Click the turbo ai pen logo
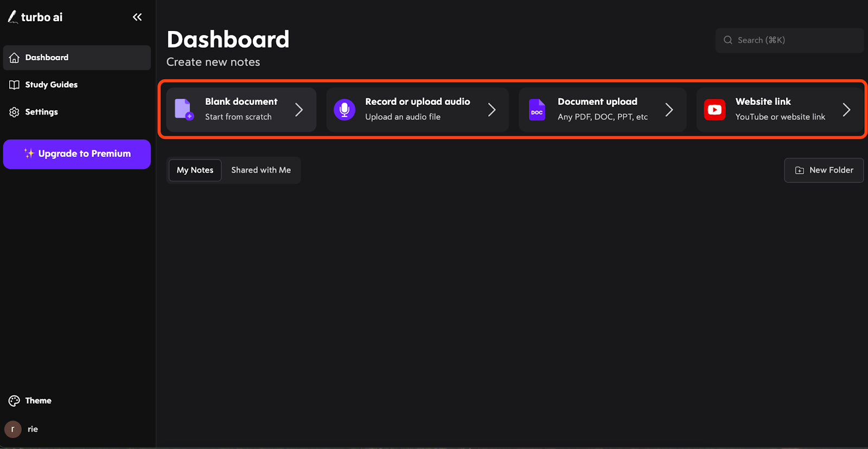 point(12,17)
